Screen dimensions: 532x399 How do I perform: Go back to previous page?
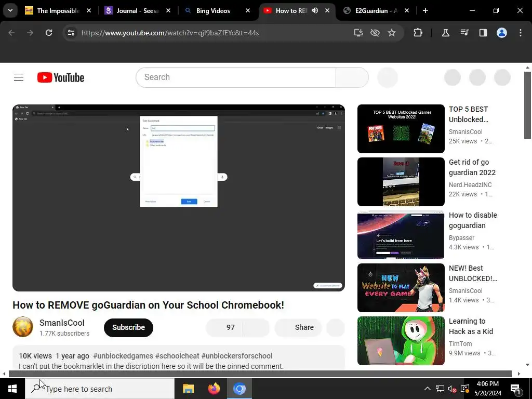point(11,33)
